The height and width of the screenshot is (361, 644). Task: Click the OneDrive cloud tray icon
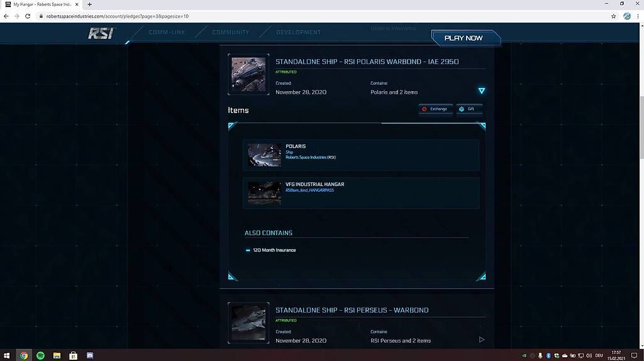[x=565, y=356]
